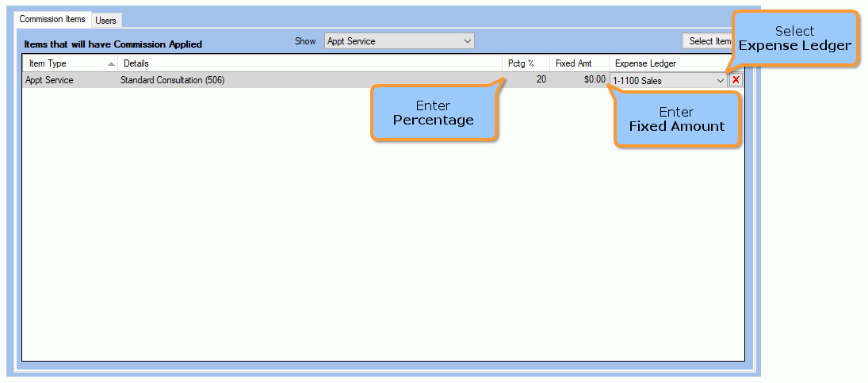Viewport: 868px width, 383px height.
Task: Click the sort arrow in Item Type header
Action: coord(111,63)
